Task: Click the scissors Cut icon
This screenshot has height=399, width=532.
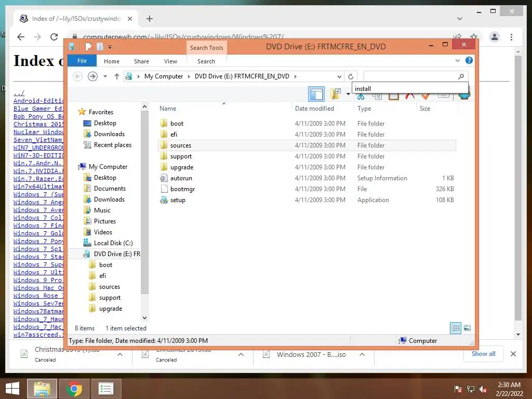Action: pos(361,96)
